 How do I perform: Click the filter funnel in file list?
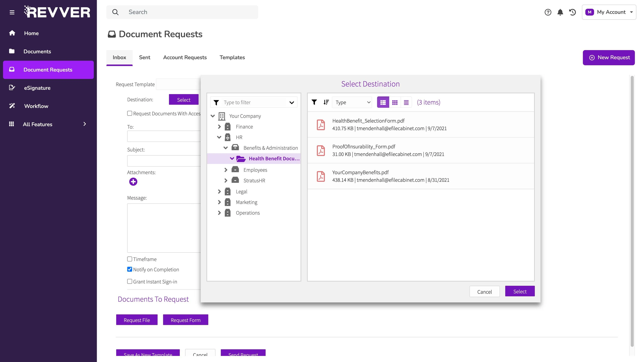click(x=314, y=102)
